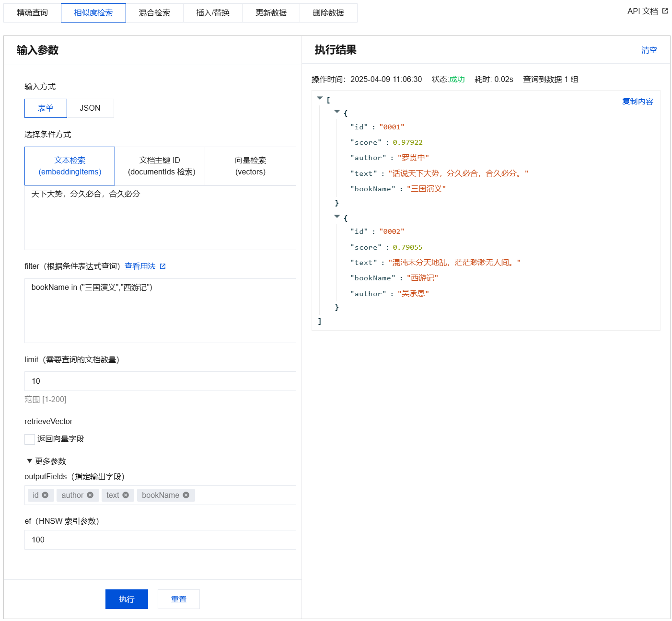Image resolution: width=672 pixels, height=621 pixels.
Task: Collapse the first result object with id 0001
Action: point(337,112)
